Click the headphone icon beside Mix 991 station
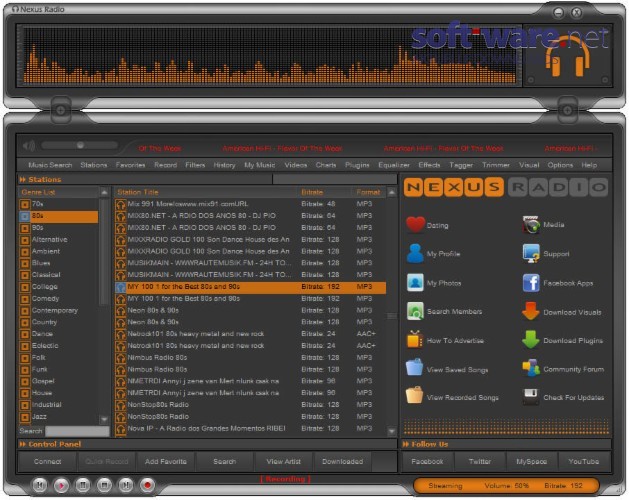 [121, 205]
